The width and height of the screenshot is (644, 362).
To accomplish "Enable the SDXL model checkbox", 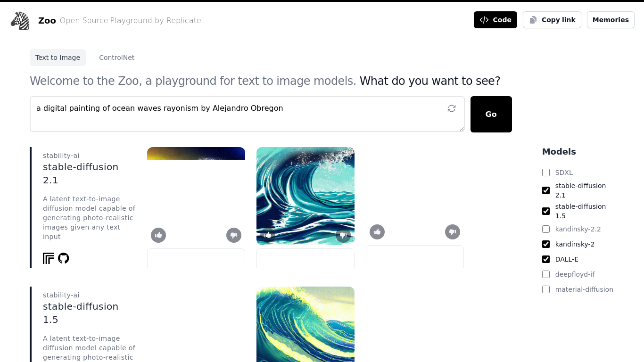I will pos(546,173).
